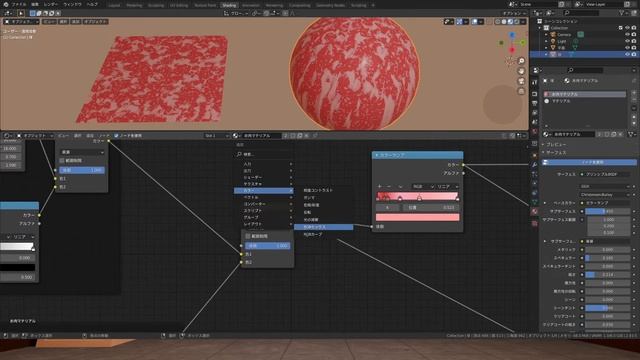Screen dimensions: 640x360
Task: Open Christensen-Burley subsurface method dropdown
Action: pos(605,195)
